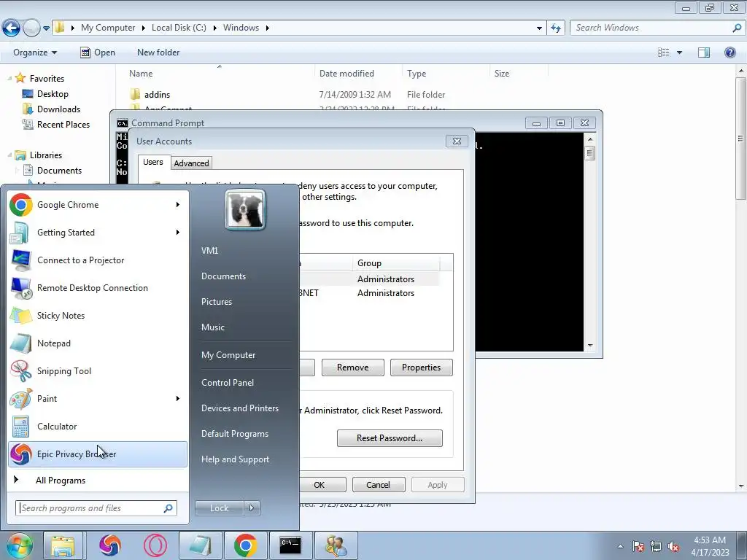Launch the Snipping Tool
This screenshot has height=560, width=747.
coord(98,371)
